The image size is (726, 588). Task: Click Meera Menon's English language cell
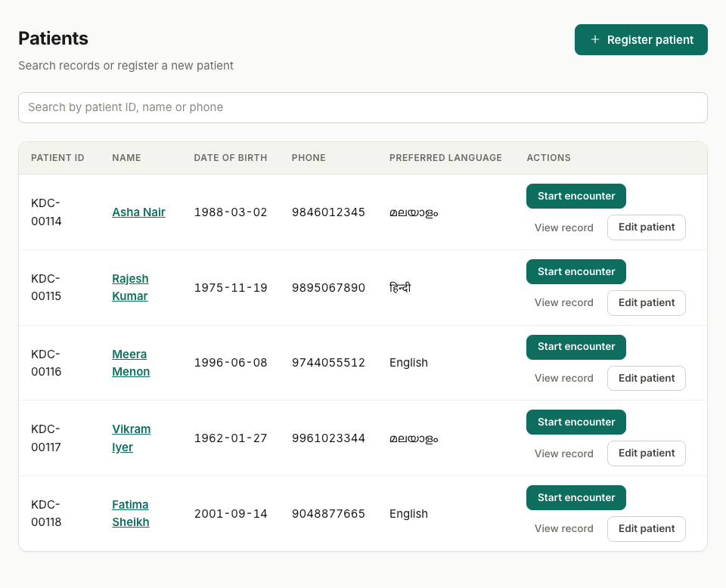coord(408,363)
